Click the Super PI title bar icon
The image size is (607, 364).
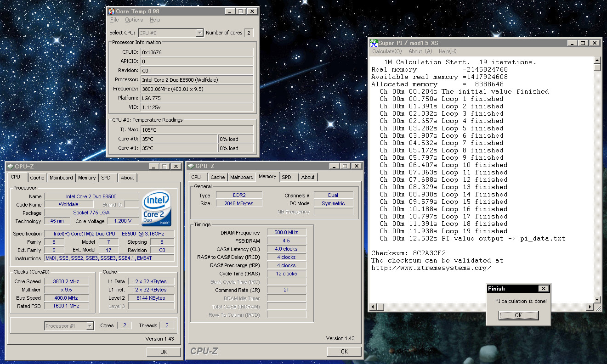pos(374,43)
